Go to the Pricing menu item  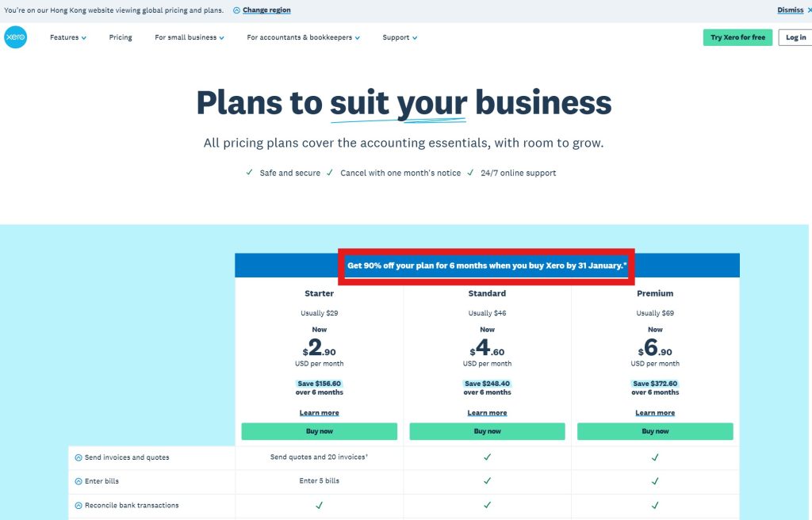click(121, 37)
